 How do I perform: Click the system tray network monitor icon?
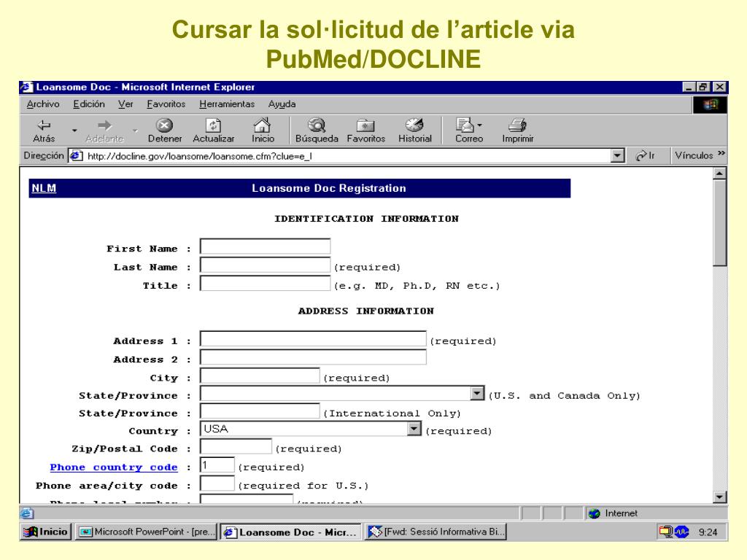[665, 532]
